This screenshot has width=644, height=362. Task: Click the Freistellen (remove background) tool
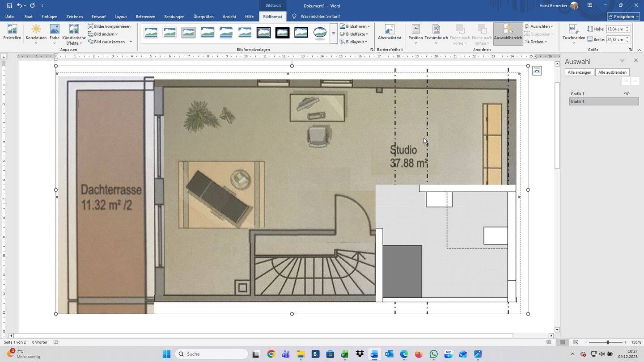tap(12, 33)
